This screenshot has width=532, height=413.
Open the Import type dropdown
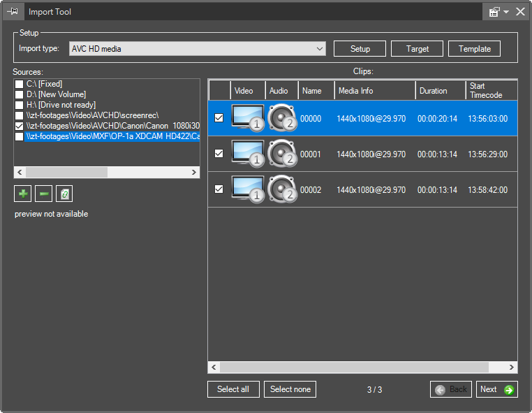[x=320, y=49]
